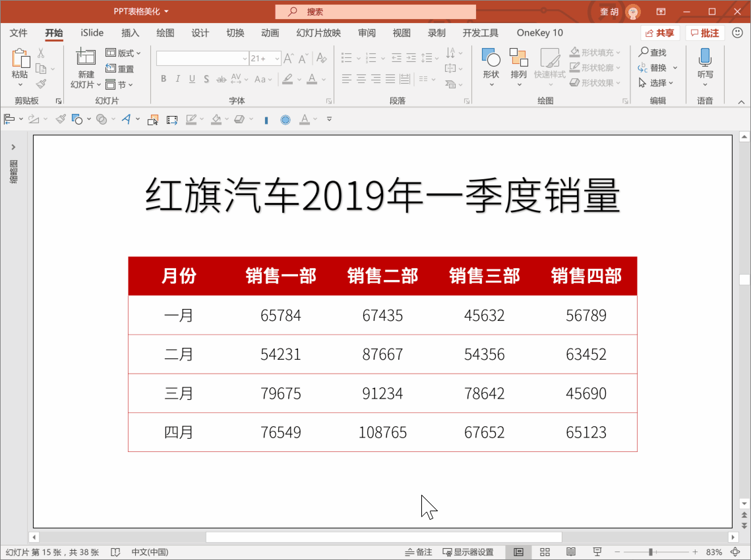The image size is (751, 560).
Task: Click the quick access align objects icon
Action: coord(9,119)
